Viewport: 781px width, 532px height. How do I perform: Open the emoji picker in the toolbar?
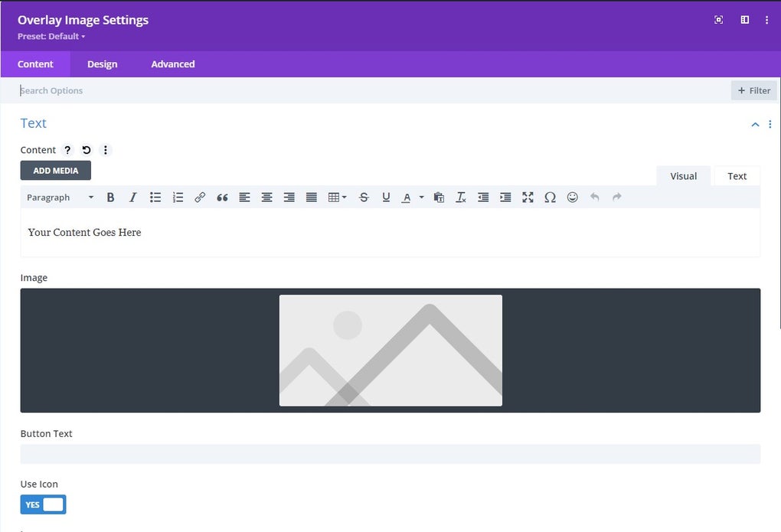pyautogui.click(x=572, y=197)
